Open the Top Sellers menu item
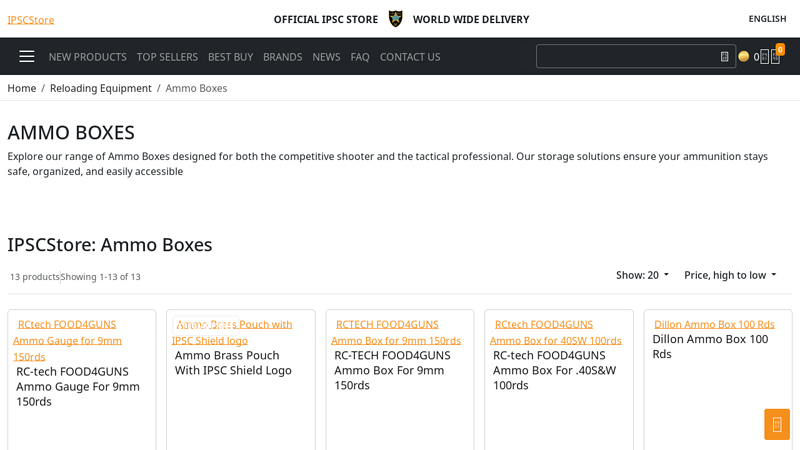This screenshot has height=450, width=800. click(x=167, y=57)
